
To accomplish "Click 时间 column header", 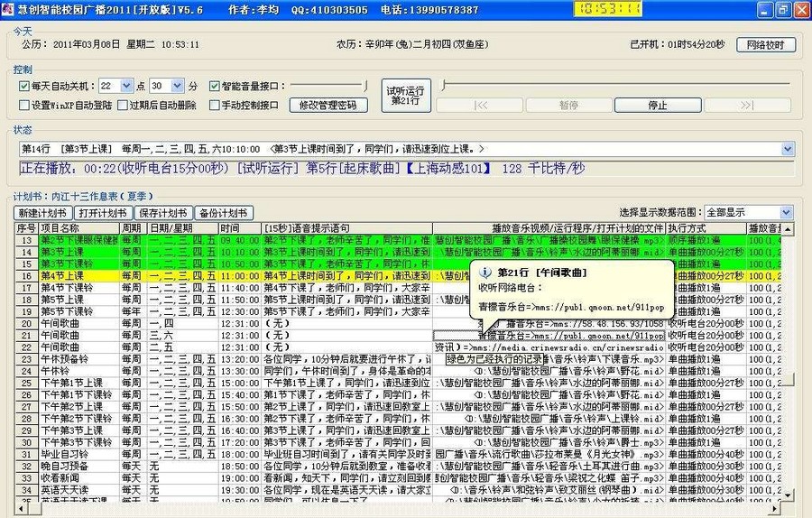I will tap(240, 228).
